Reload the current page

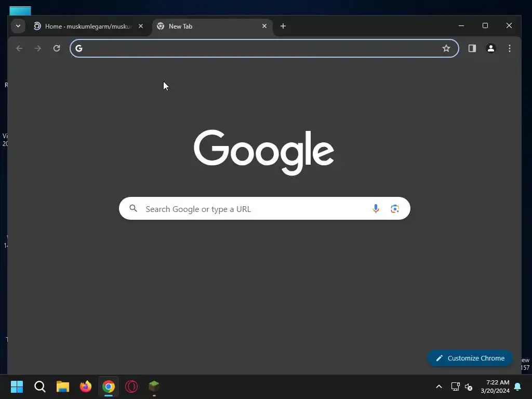(x=57, y=48)
